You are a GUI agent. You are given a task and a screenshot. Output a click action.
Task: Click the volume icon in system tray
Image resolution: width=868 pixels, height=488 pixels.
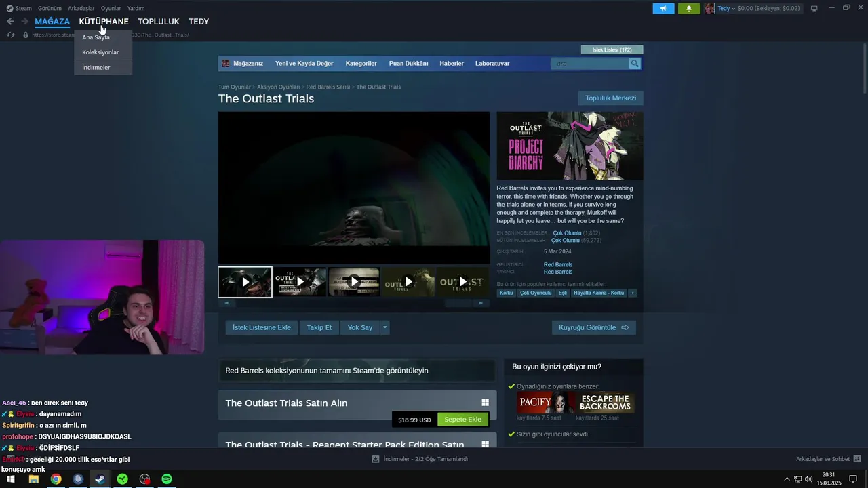(x=808, y=479)
